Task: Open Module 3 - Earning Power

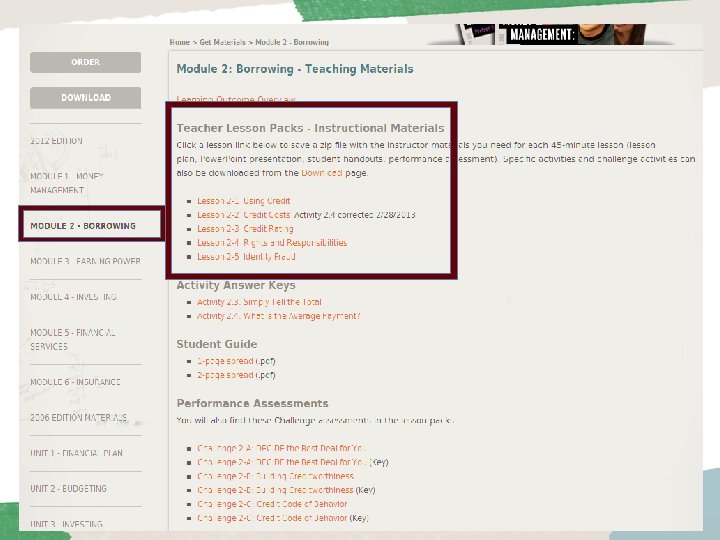Action: click(85, 261)
